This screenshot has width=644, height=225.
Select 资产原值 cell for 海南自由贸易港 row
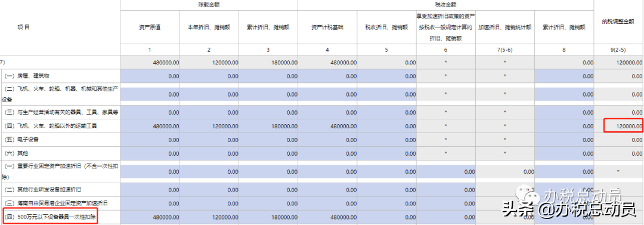(150, 203)
